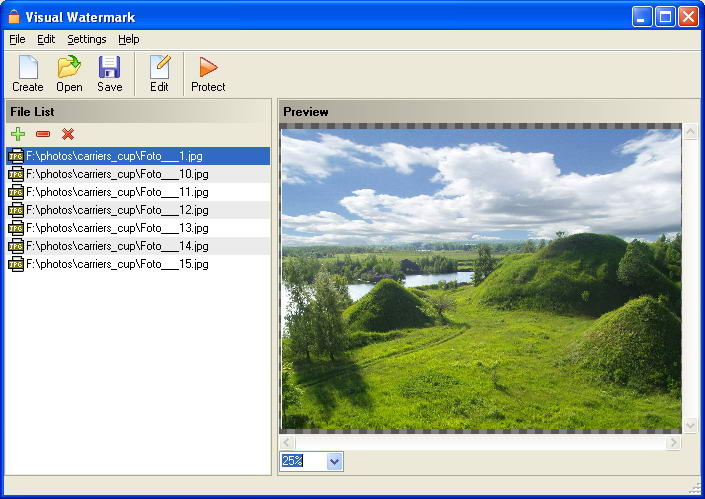This screenshot has height=499, width=705.
Task: Expand the zoom level dropdown arrow
Action: coord(335,461)
